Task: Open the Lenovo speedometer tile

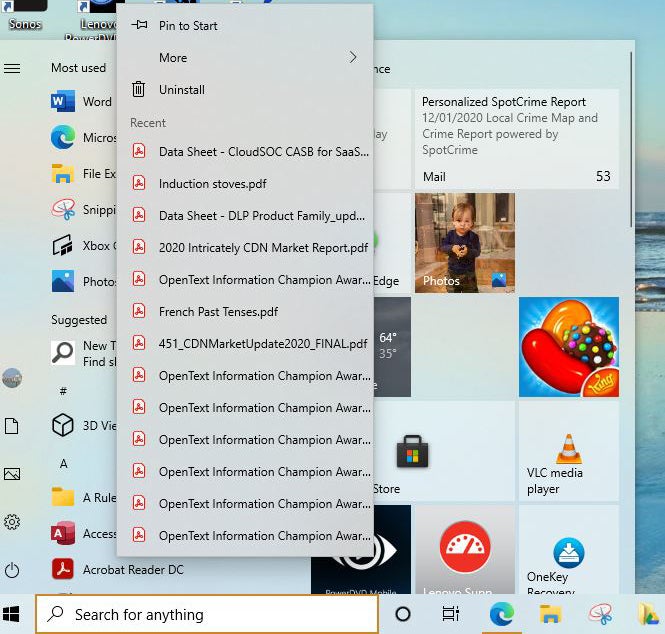Action: click(x=465, y=550)
